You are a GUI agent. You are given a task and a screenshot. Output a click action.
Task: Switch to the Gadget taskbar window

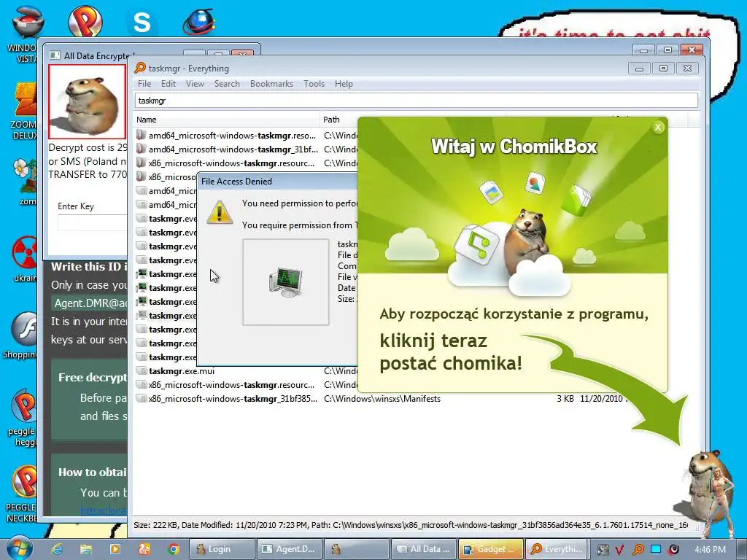[x=491, y=549]
